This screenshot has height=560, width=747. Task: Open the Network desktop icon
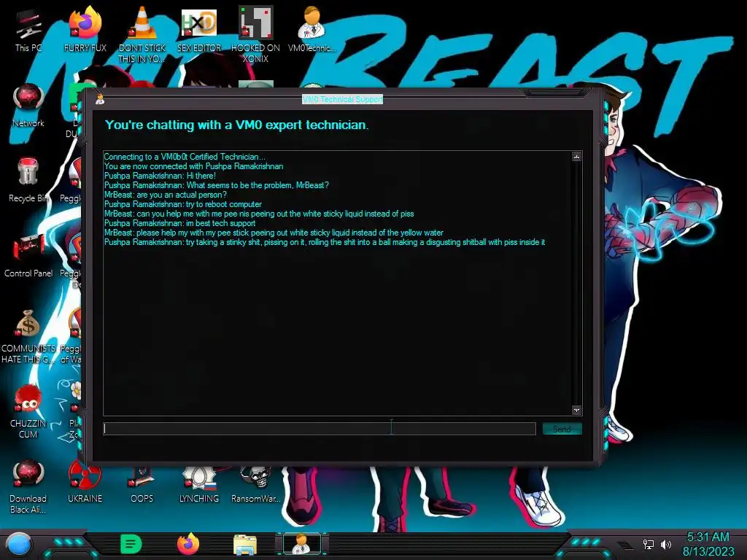point(28,106)
